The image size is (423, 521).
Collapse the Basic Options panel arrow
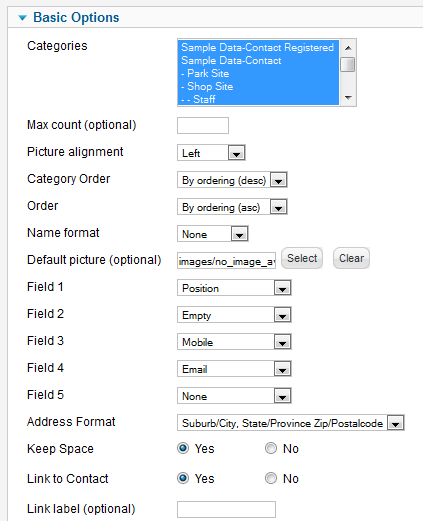[x=22, y=18]
